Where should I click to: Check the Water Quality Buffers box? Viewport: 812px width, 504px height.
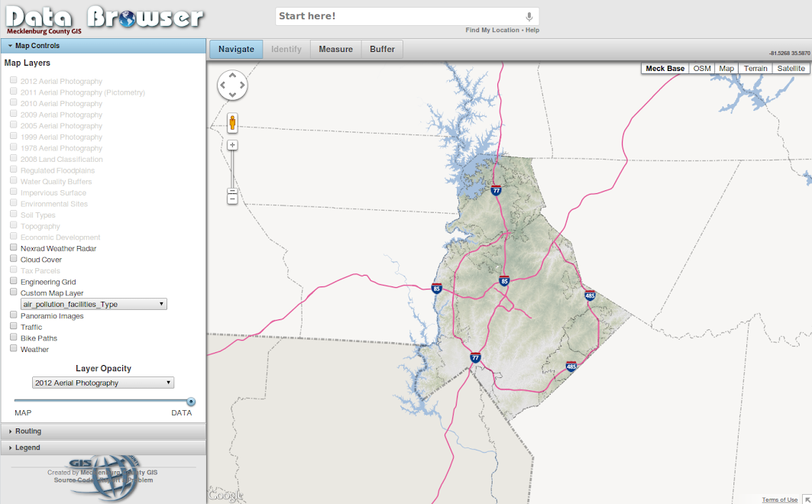(14, 180)
